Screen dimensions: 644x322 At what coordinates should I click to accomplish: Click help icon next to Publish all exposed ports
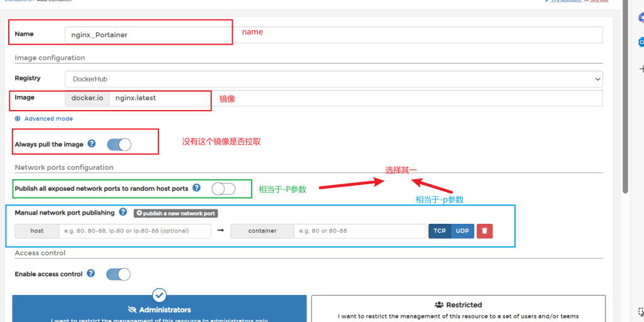click(196, 188)
